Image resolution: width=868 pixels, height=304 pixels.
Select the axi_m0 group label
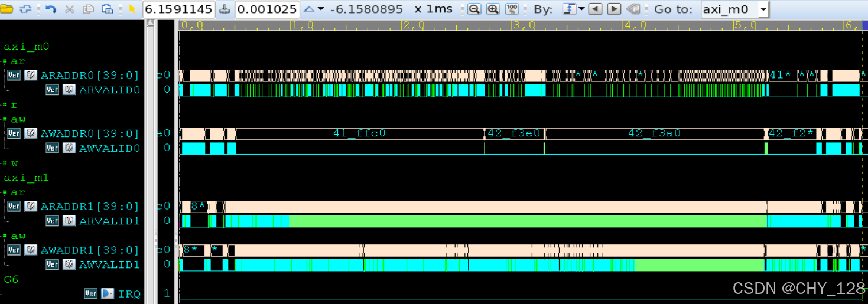tap(26, 47)
